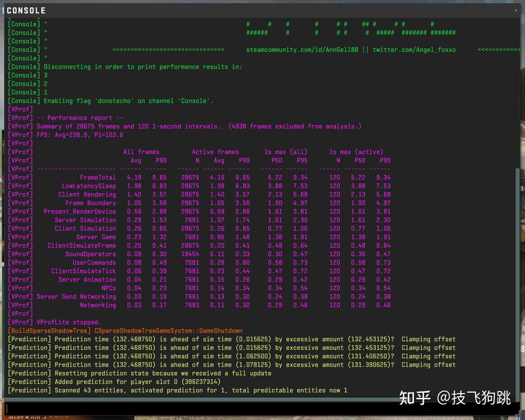Click the '-- Performance report --' line
Image resolution: width=525 pixels, height=420 pixels.
click(66, 118)
